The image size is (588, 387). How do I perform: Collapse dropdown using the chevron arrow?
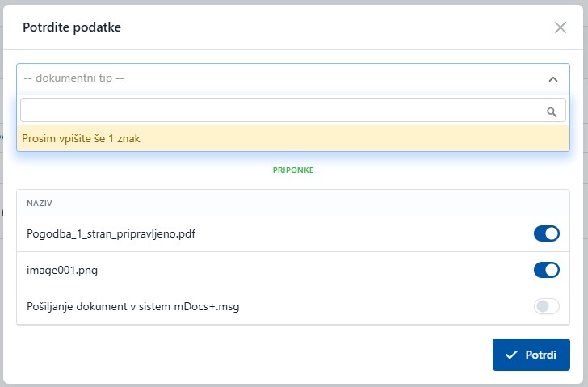pyautogui.click(x=553, y=79)
